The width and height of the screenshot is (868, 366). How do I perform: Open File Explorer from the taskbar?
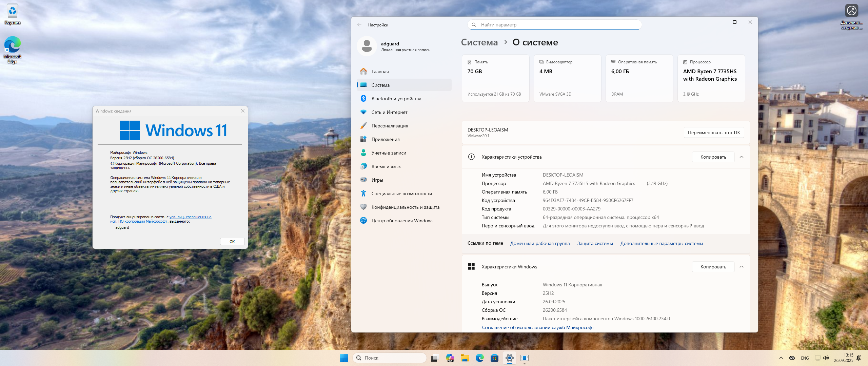click(x=465, y=358)
